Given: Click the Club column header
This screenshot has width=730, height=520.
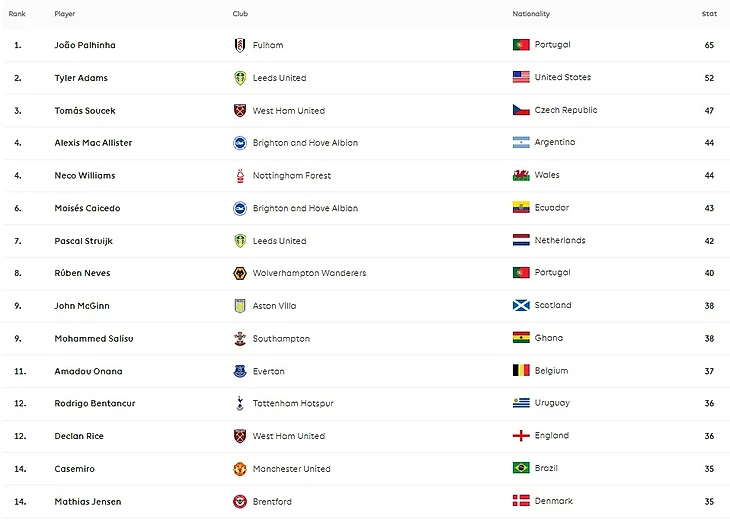Looking at the screenshot, I should 240,14.
